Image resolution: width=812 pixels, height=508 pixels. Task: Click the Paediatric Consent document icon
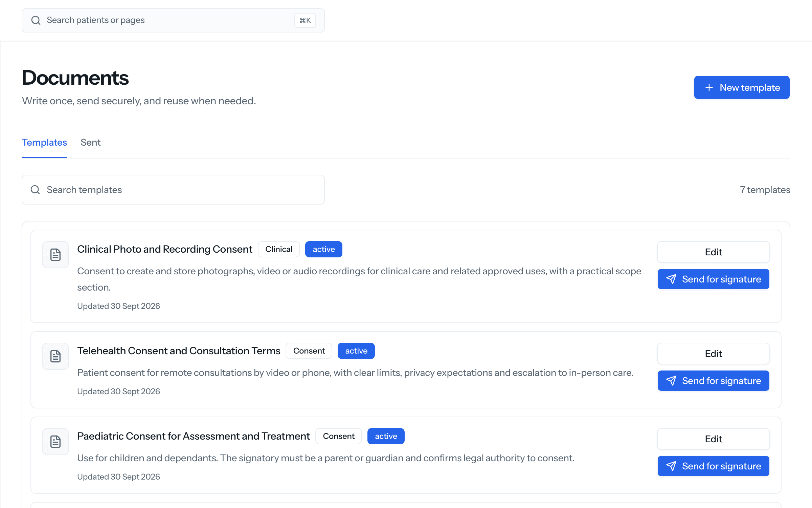(55, 442)
